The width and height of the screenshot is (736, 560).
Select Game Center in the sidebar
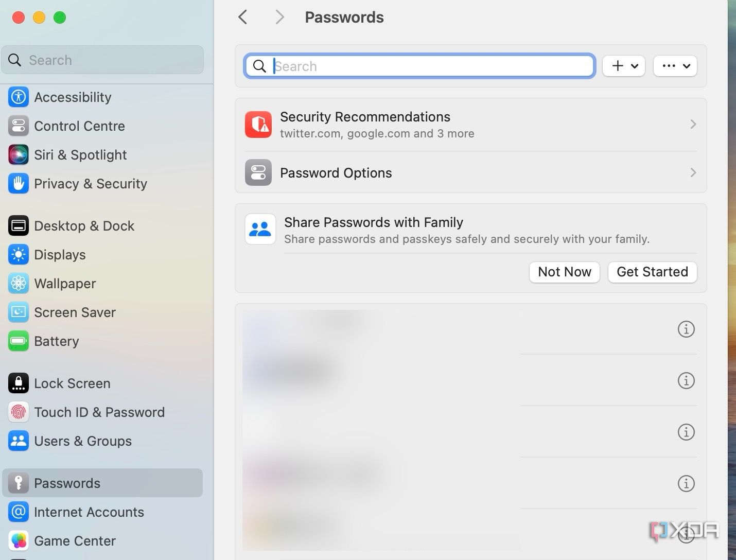75,540
